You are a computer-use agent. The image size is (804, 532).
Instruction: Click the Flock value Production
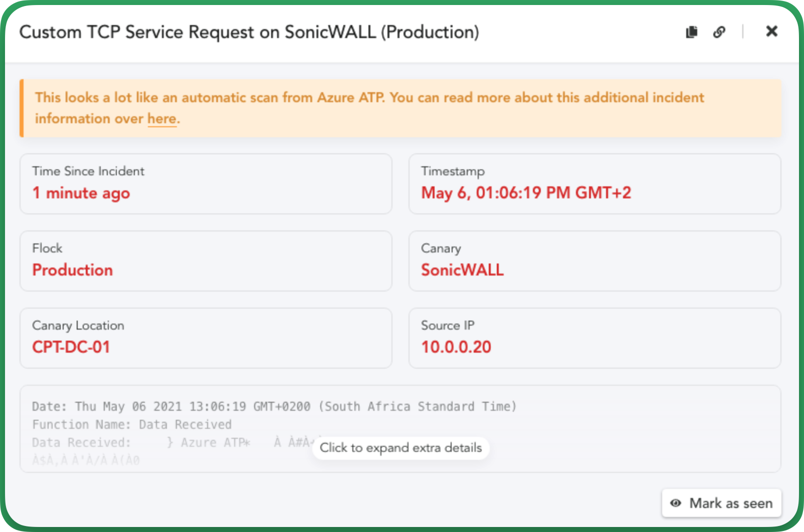73,270
